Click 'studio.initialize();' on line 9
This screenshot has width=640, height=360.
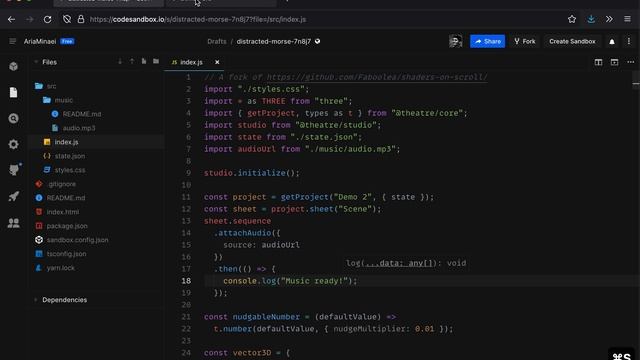(252, 173)
